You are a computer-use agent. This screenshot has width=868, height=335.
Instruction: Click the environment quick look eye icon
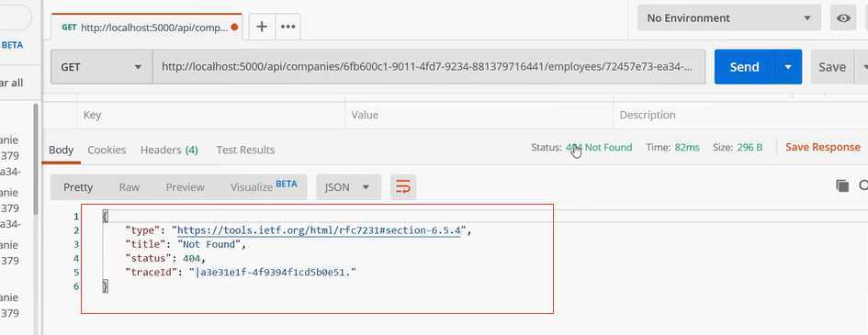click(x=843, y=18)
